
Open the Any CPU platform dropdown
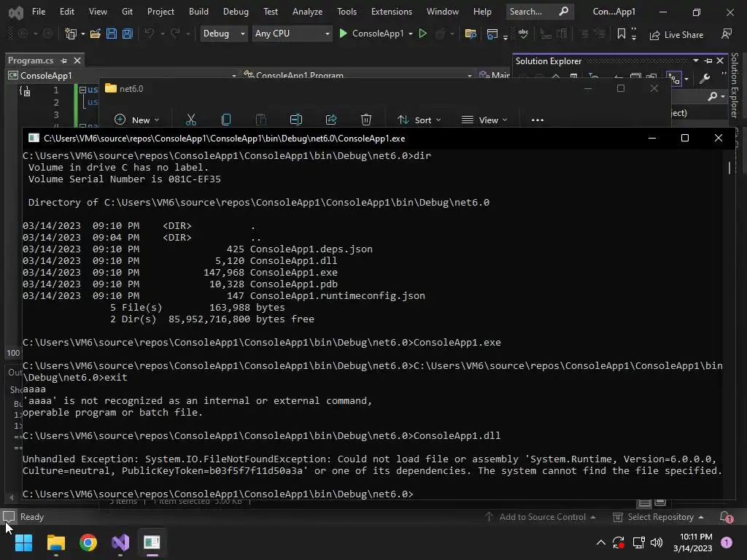292,34
